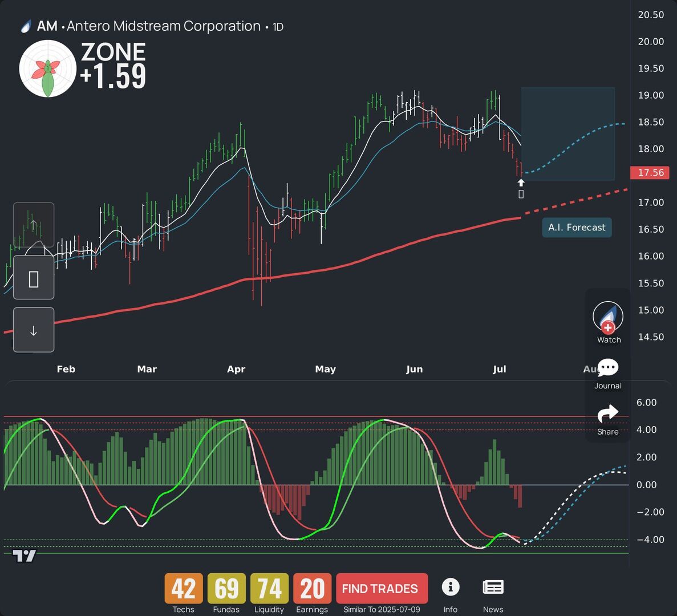This screenshot has width=677, height=616.
Task: Click the 0.00 oscillator axis label
Action: 646,485
